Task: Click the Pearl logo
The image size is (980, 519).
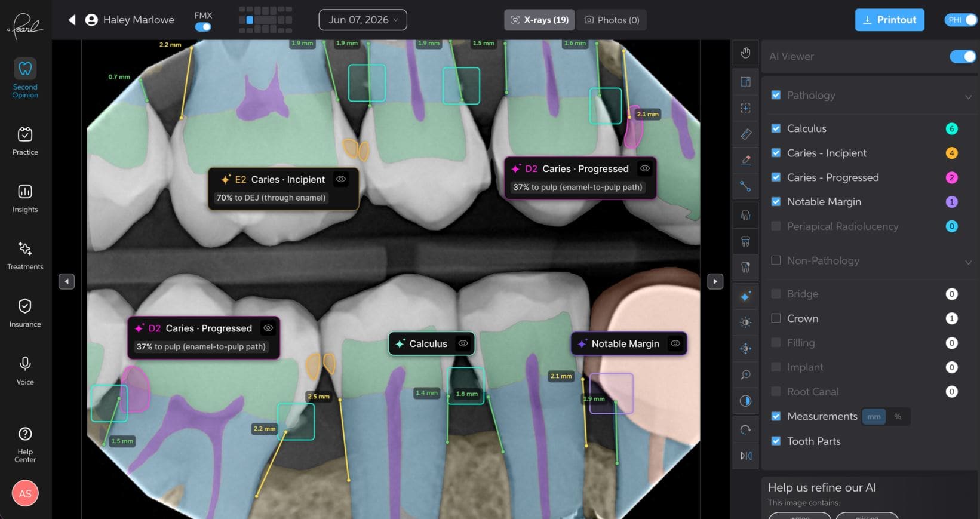Action: [25, 26]
